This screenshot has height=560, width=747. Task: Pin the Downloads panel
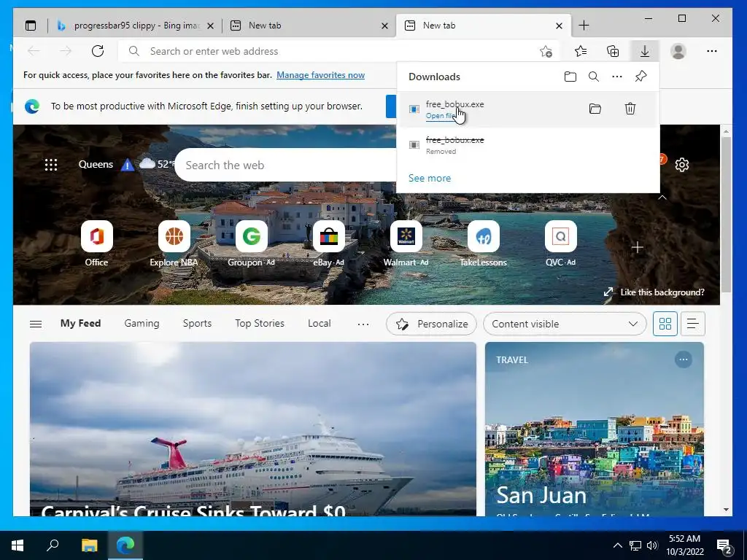point(640,76)
